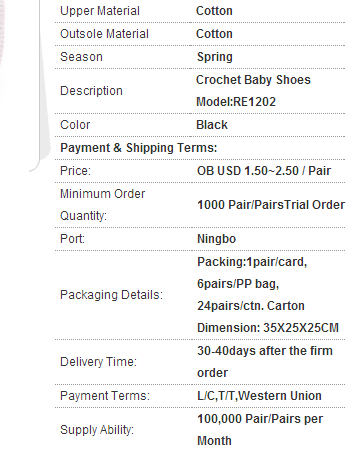
Task: Click the Supply Ability label
Action: (x=97, y=430)
